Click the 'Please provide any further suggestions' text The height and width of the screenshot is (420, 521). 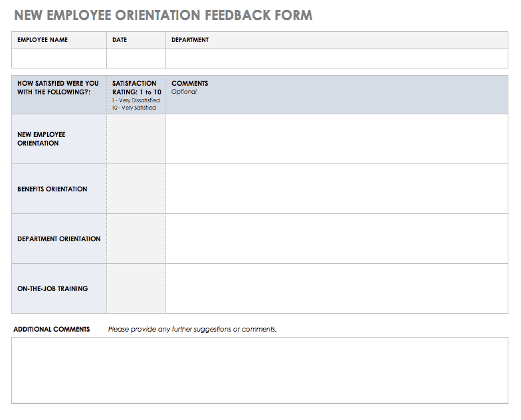pos(192,329)
